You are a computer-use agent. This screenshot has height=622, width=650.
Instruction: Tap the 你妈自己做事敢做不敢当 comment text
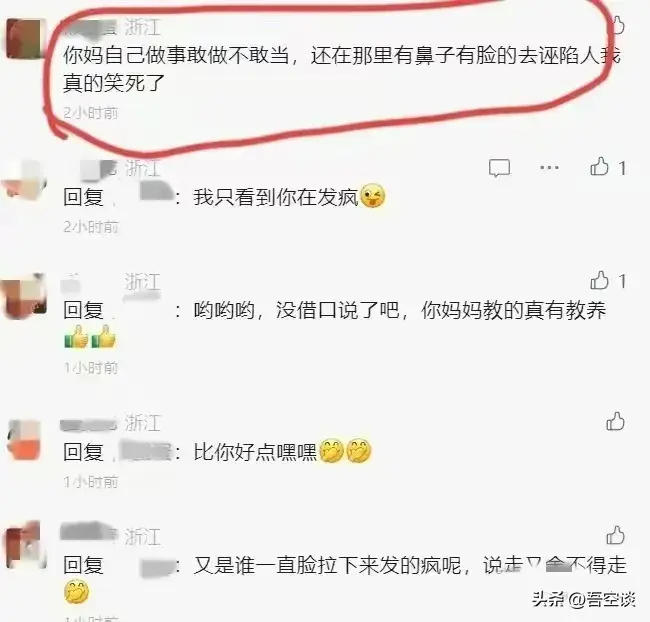point(342,69)
